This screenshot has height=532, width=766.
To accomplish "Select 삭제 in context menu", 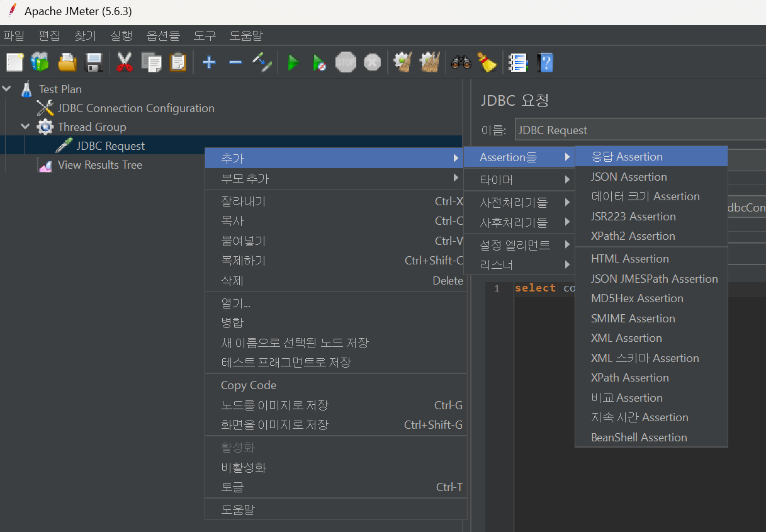I will coord(335,281).
